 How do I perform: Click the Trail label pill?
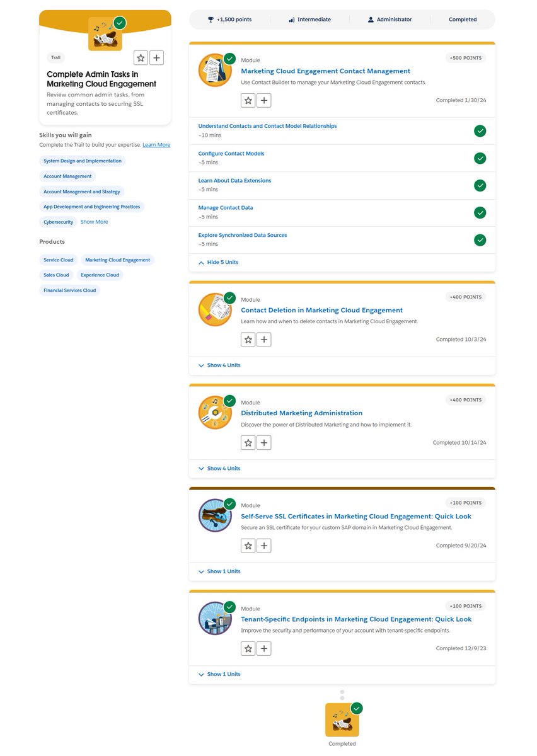coord(56,57)
